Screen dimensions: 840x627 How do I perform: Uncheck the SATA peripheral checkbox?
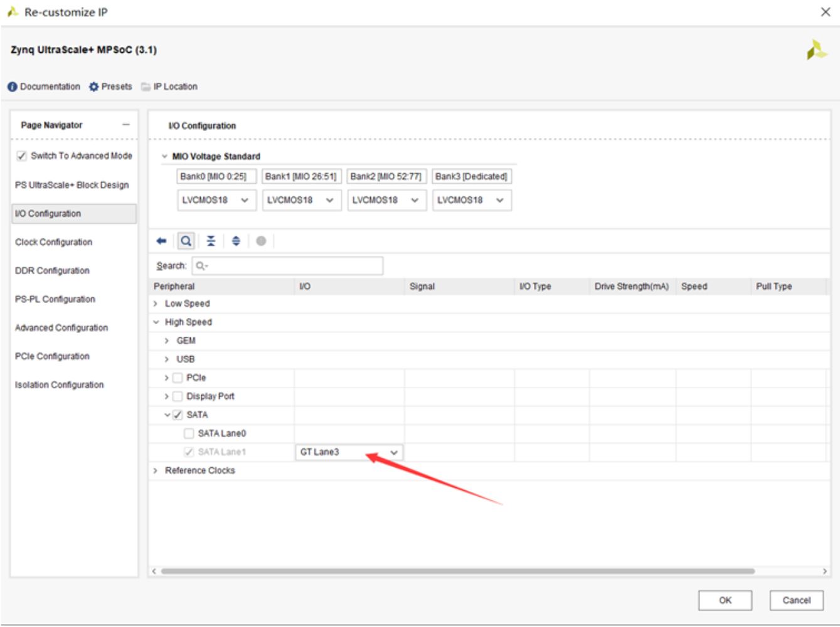pyautogui.click(x=178, y=414)
